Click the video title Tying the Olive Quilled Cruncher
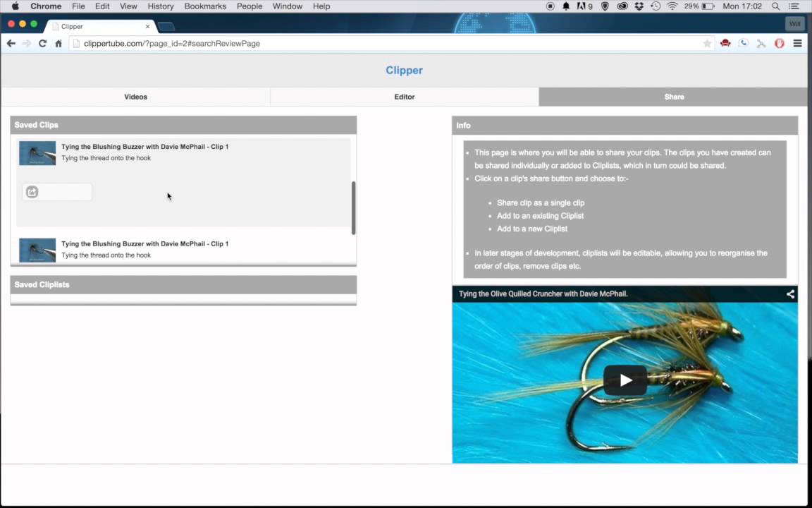 pyautogui.click(x=543, y=294)
